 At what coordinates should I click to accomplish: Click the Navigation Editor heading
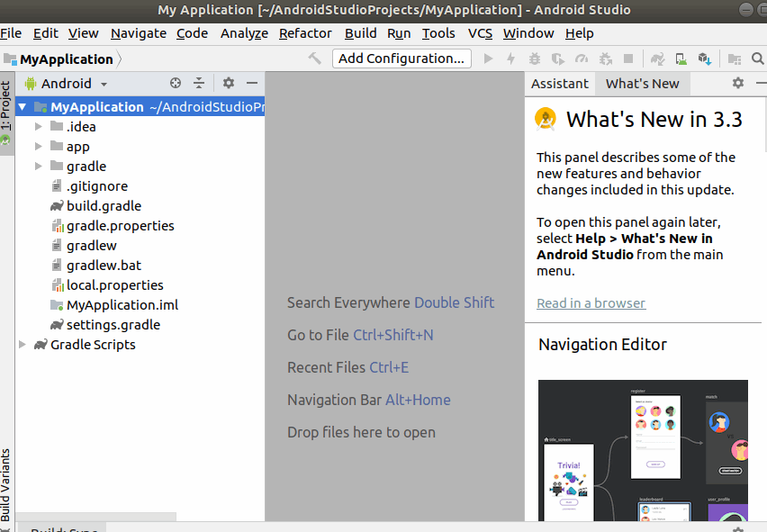pos(602,344)
